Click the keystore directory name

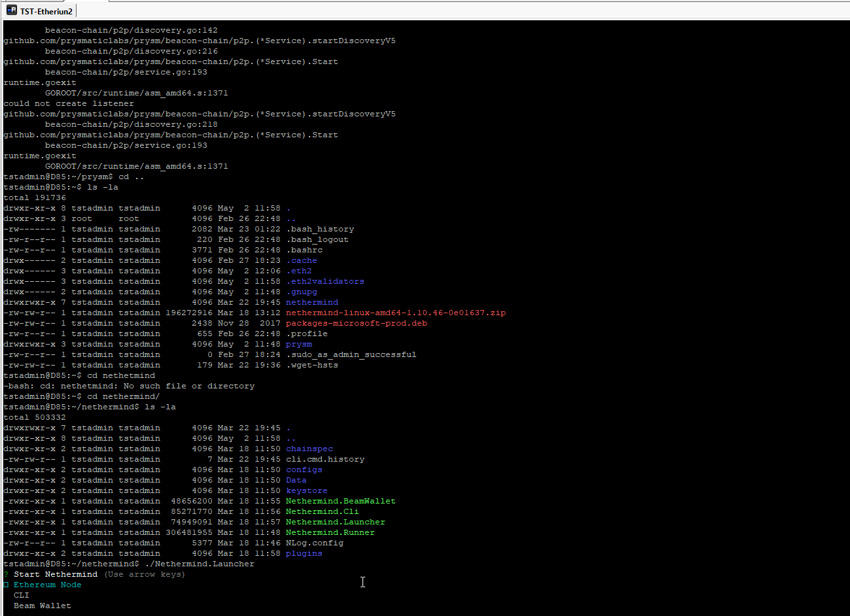[307, 490]
